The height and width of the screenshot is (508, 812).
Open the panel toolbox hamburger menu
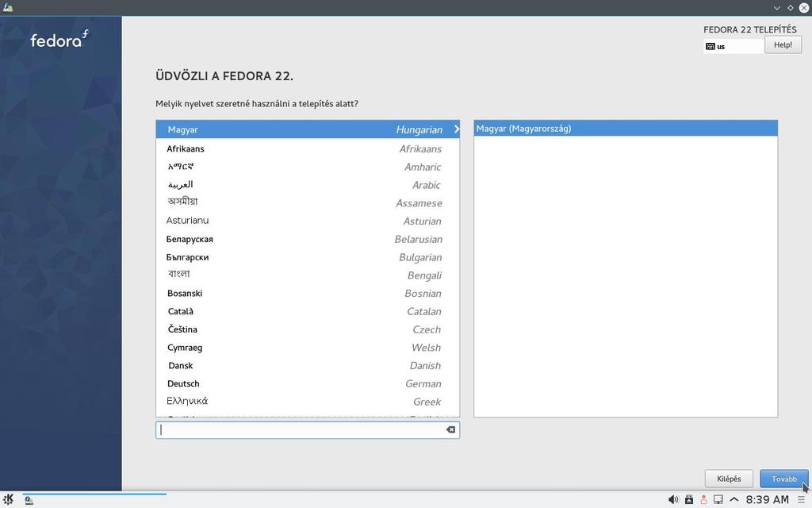tap(801, 500)
